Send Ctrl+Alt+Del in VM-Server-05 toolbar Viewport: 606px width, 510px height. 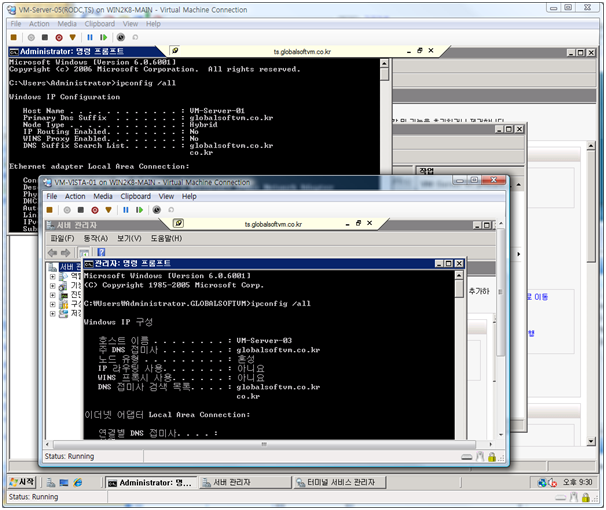(x=14, y=37)
